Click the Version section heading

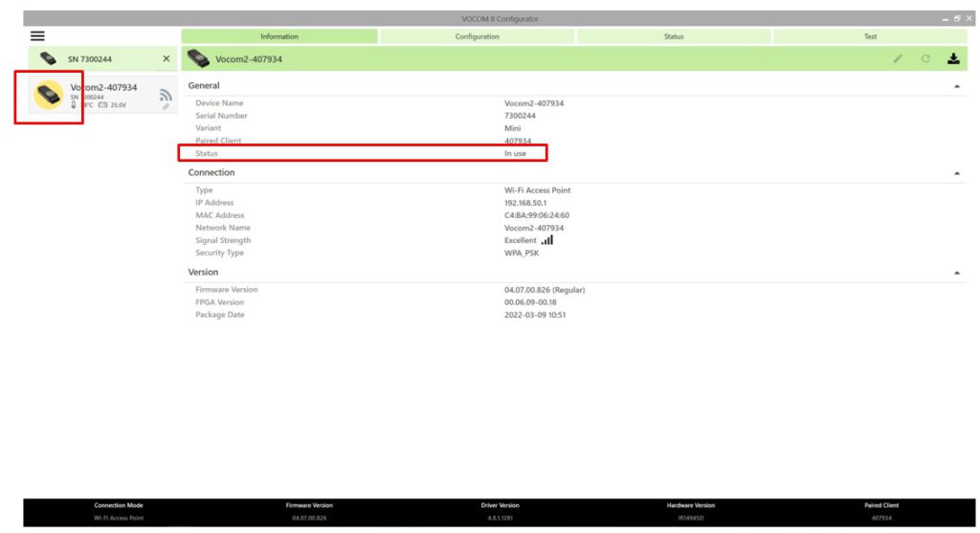[203, 273]
